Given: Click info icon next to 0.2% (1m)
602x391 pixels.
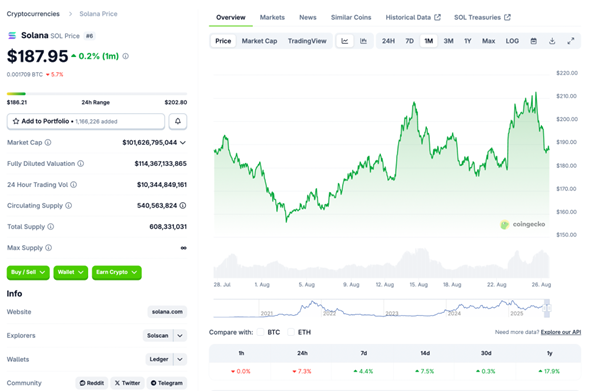Looking at the screenshot, I should click(x=126, y=56).
